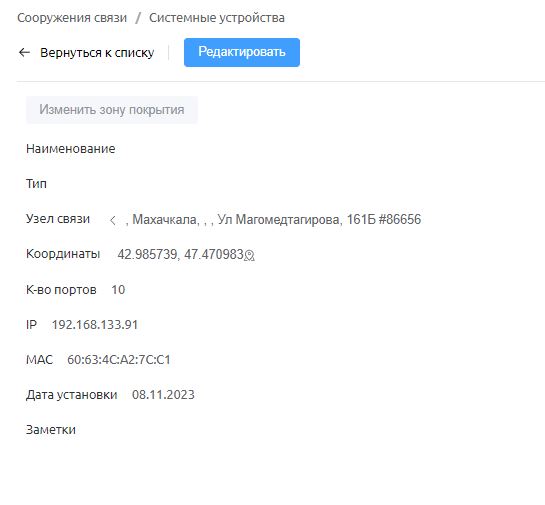The height and width of the screenshot is (505, 545).
Task: Click the Редактировать button
Action: pos(242,52)
